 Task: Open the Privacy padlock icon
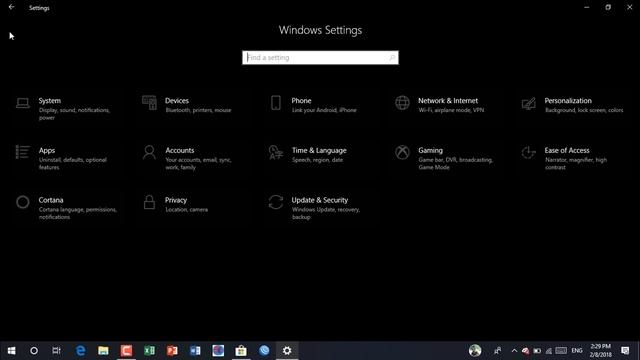149,202
